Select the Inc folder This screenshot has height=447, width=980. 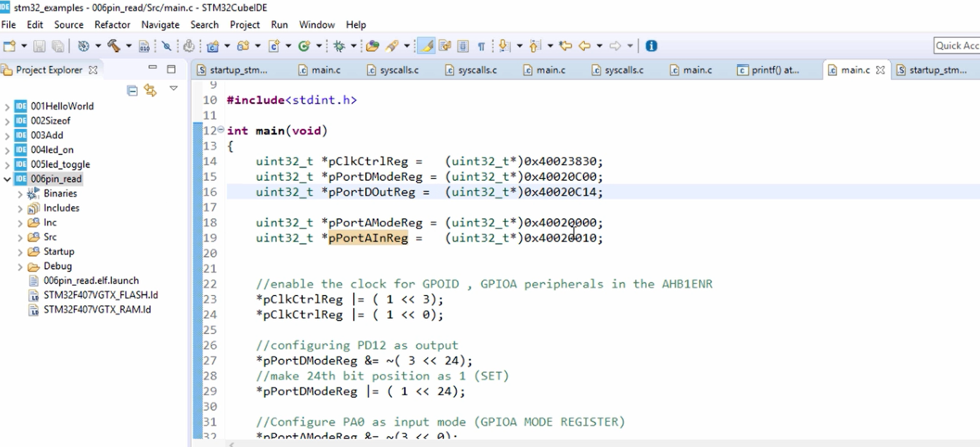[50, 223]
